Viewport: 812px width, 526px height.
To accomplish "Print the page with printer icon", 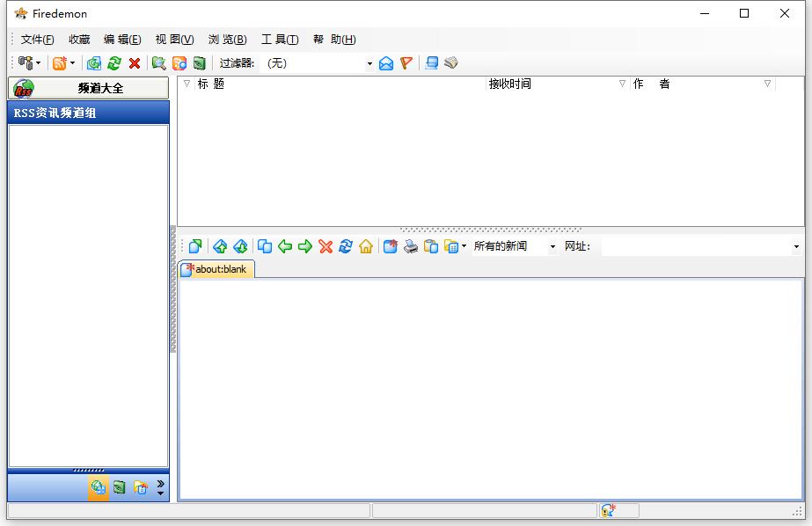I will coord(411,246).
